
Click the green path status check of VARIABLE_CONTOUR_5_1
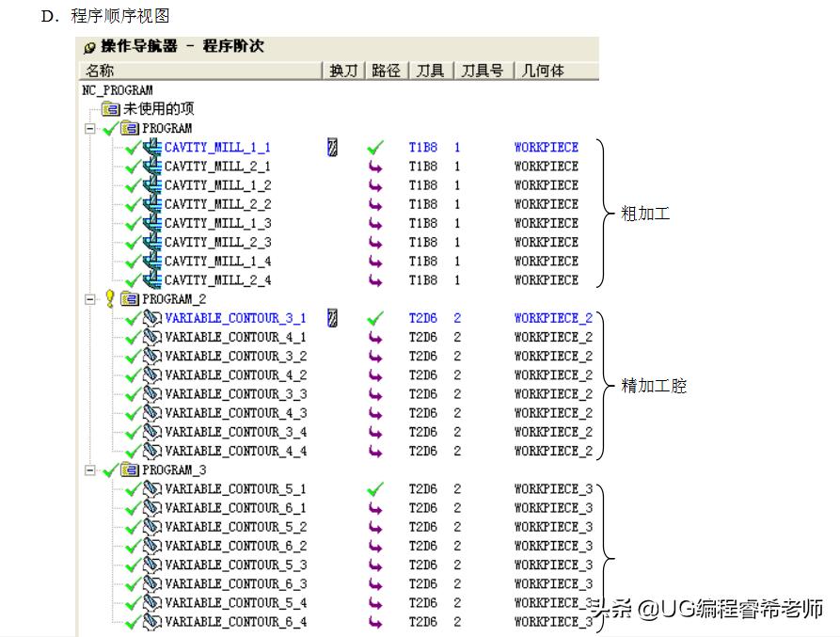tap(376, 488)
